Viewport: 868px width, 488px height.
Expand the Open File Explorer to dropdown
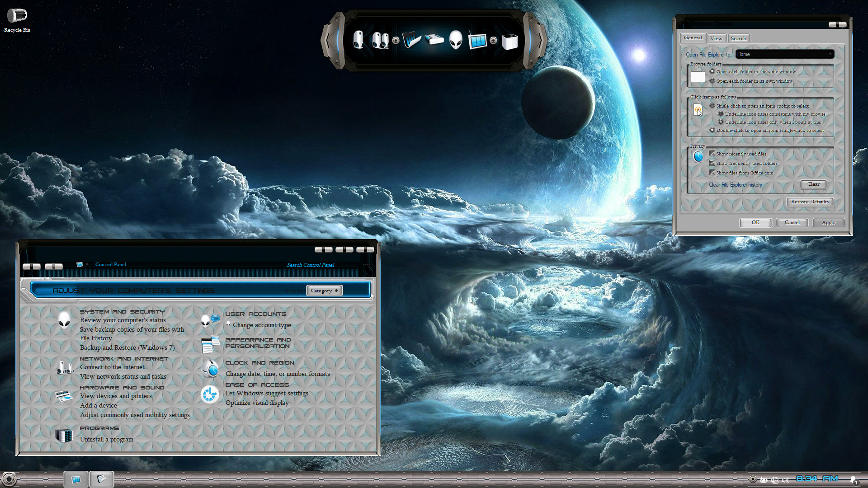[784, 54]
